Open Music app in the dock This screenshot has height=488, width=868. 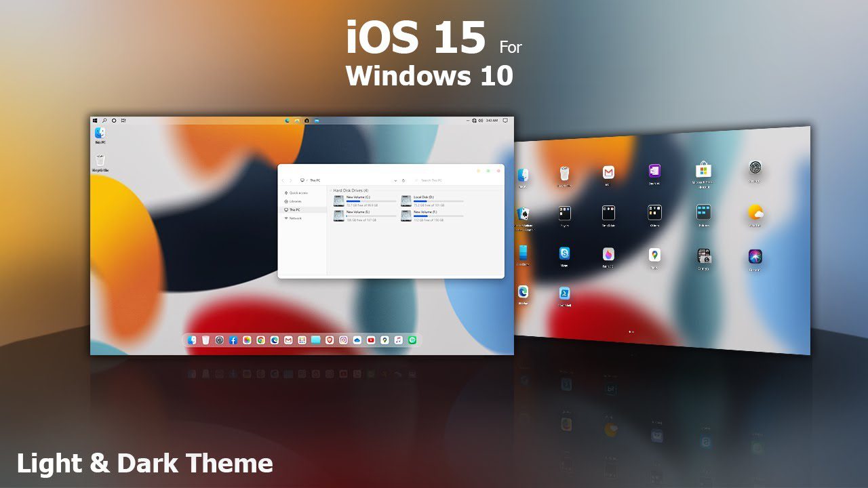398,340
